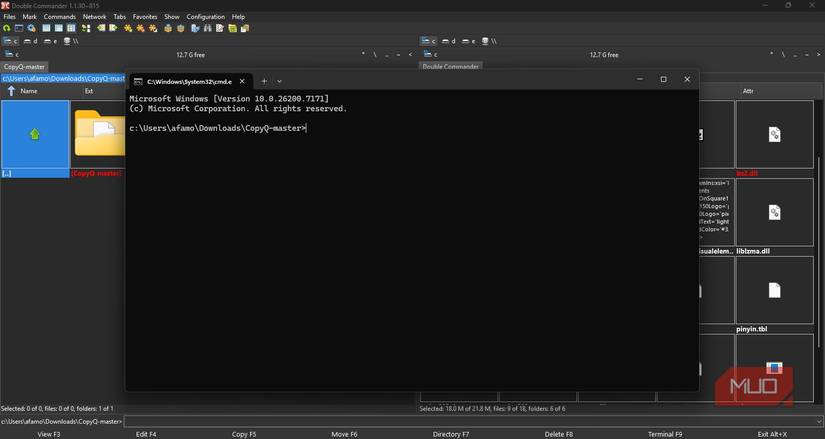Viewport: 825px width, 439px height.
Task: Click View F3 button
Action: (x=49, y=434)
